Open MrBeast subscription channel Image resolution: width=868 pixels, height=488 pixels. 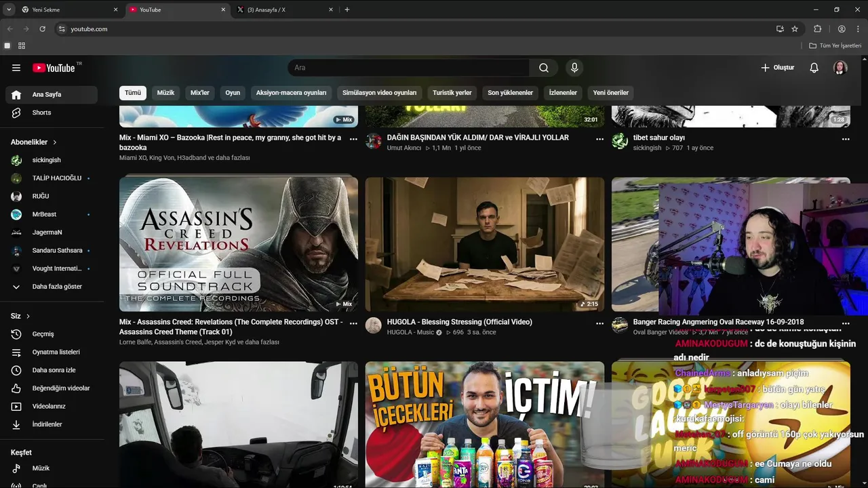tap(52, 214)
